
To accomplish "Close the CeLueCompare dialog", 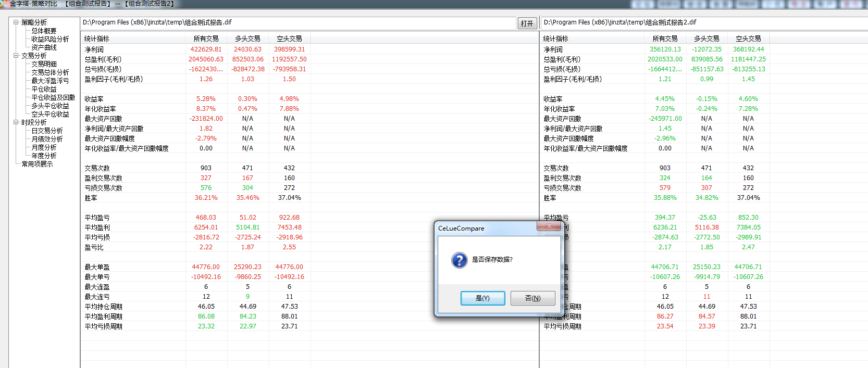I will point(549,226).
